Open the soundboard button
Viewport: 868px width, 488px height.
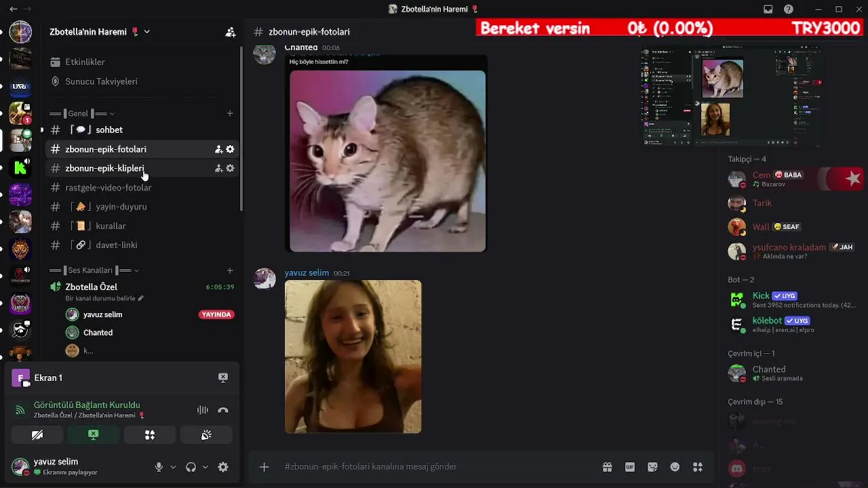tap(206, 434)
